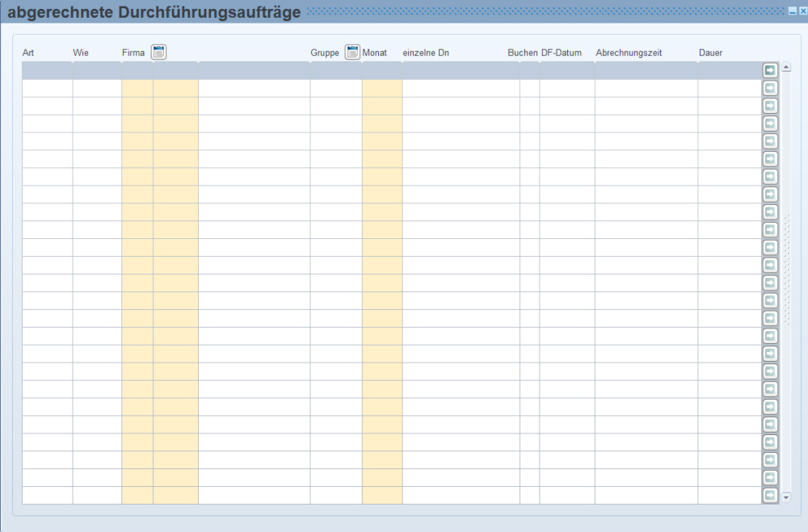Click the Abrechnungszeit column header

(629, 52)
